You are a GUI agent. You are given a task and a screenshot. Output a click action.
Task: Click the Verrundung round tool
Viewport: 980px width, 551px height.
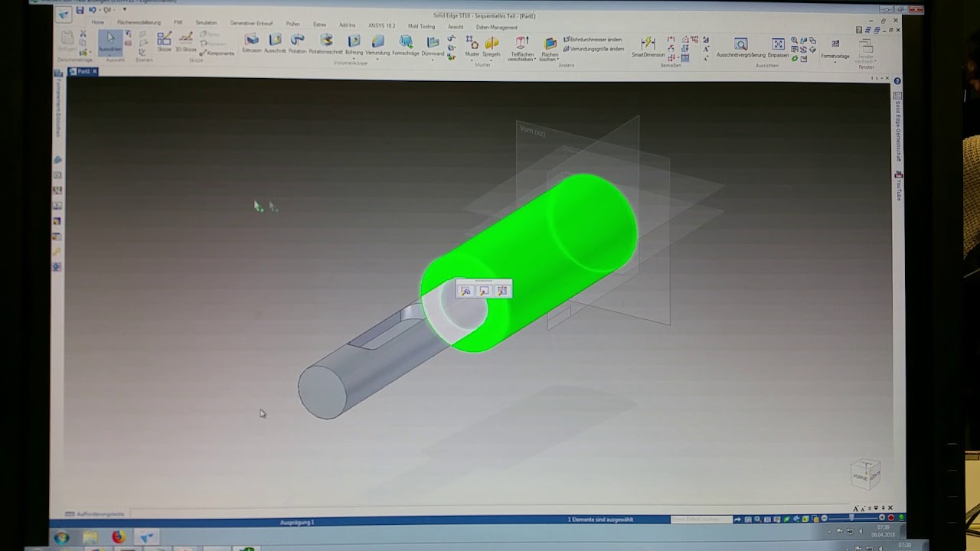[x=377, y=45]
